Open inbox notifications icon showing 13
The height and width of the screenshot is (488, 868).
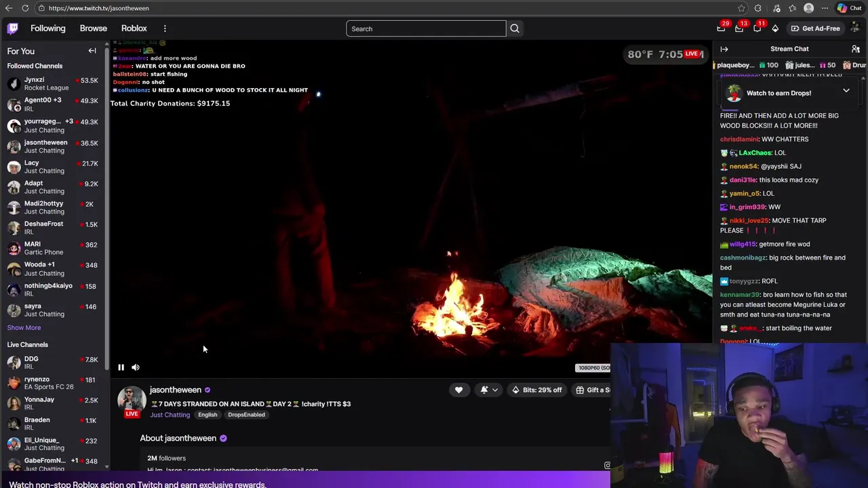tap(739, 28)
